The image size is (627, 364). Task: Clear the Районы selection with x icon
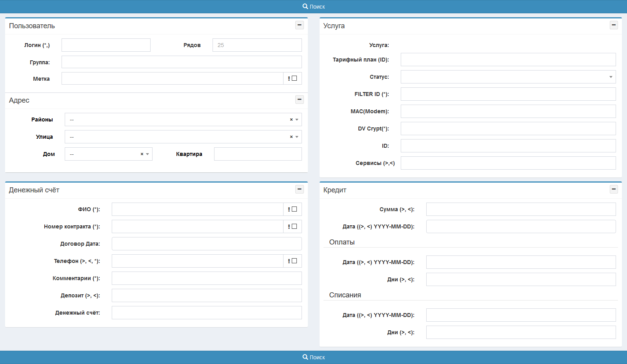[x=291, y=120]
